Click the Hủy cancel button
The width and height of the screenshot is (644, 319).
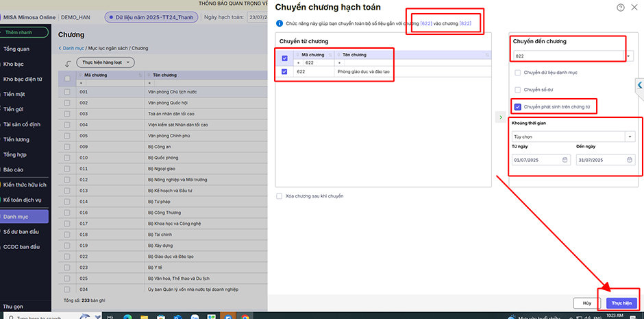tap(586, 303)
